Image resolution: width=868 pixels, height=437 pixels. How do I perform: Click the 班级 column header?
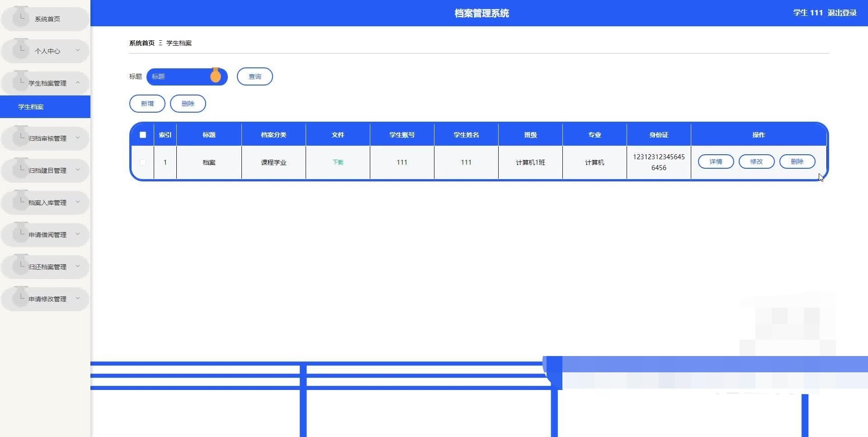click(530, 135)
